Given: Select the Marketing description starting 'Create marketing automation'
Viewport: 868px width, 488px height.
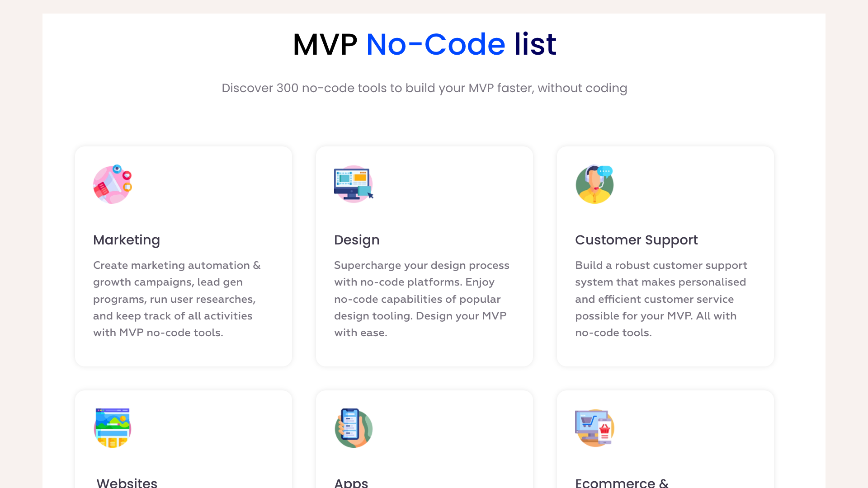Looking at the screenshot, I should [x=177, y=299].
